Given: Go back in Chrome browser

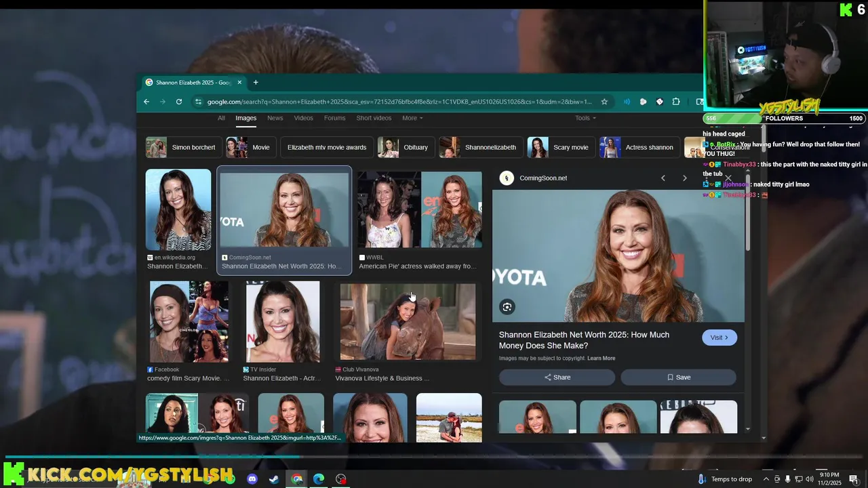Looking at the screenshot, I should (x=146, y=102).
